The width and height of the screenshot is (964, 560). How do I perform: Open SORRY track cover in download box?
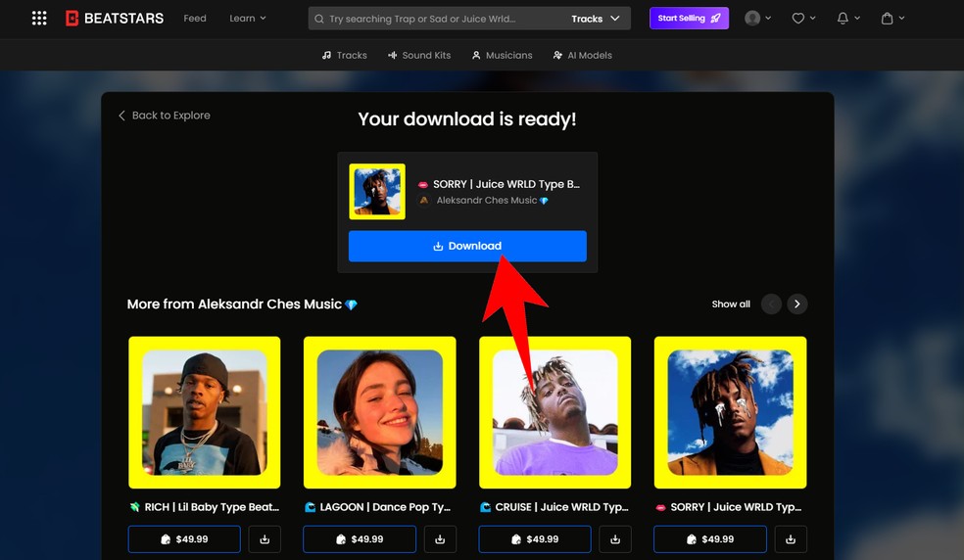[377, 191]
